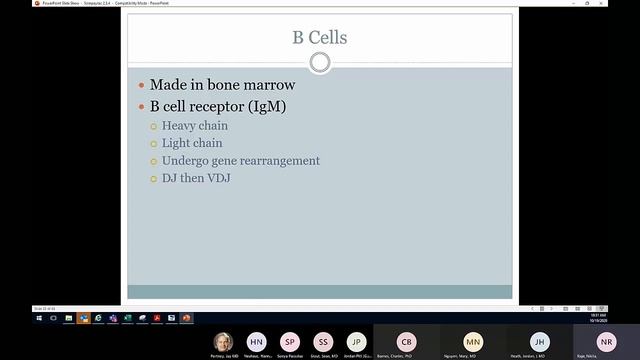Click the circle ornament below the title
Image resolution: width=640 pixels, height=360 pixels.
pos(320,62)
